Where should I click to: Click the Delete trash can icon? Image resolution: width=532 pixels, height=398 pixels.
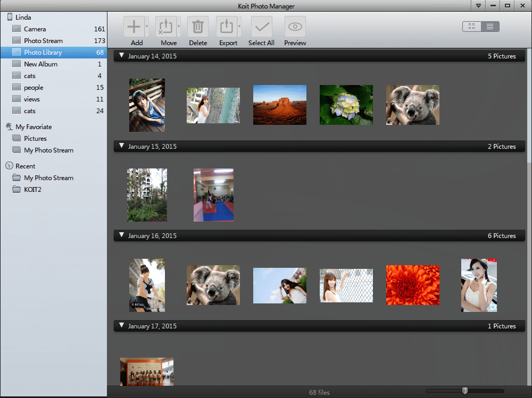point(198,27)
